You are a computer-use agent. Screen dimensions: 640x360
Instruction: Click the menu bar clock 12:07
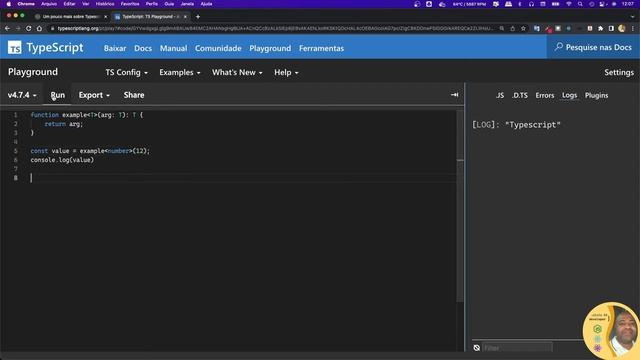pos(628,4)
